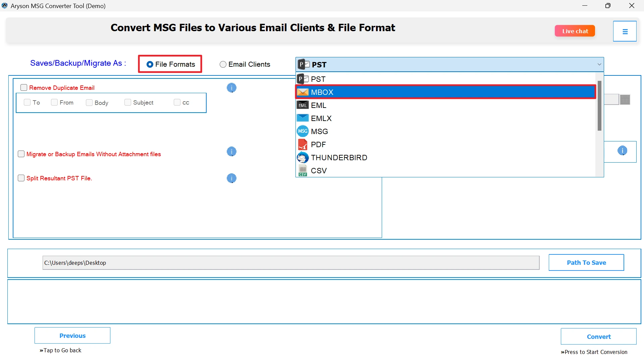The width and height of the screenshot is (644, 362).
Task: Click the Convert button
Action: point(599,337)
